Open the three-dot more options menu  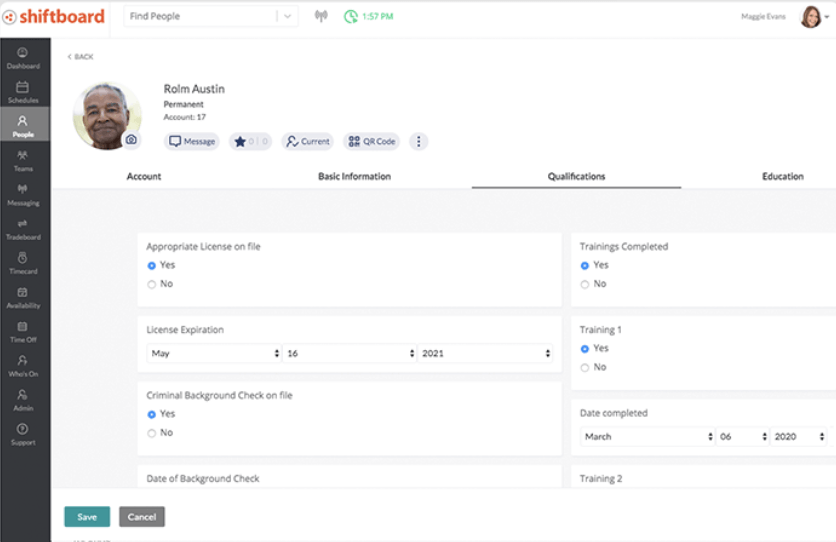pyautogui.click(x=418, y=142)
